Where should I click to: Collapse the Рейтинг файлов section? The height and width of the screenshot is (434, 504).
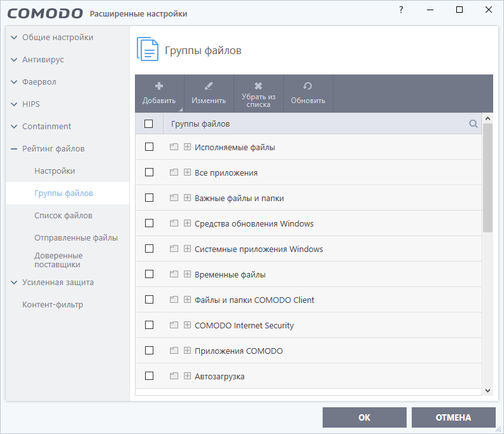[x=14, y=149]
